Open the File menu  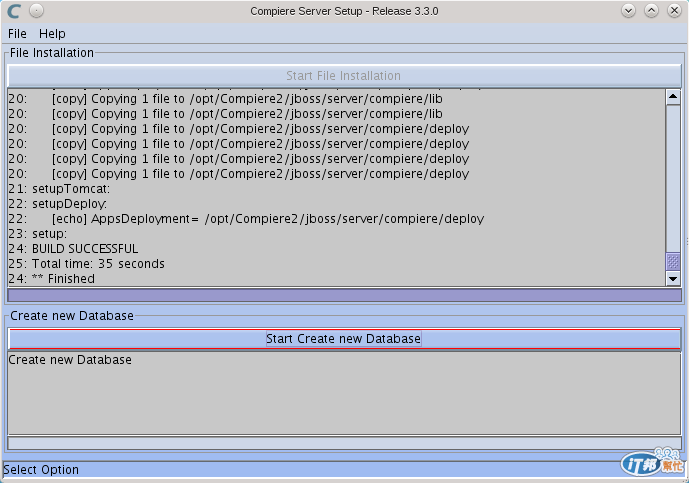coord(17,33)
